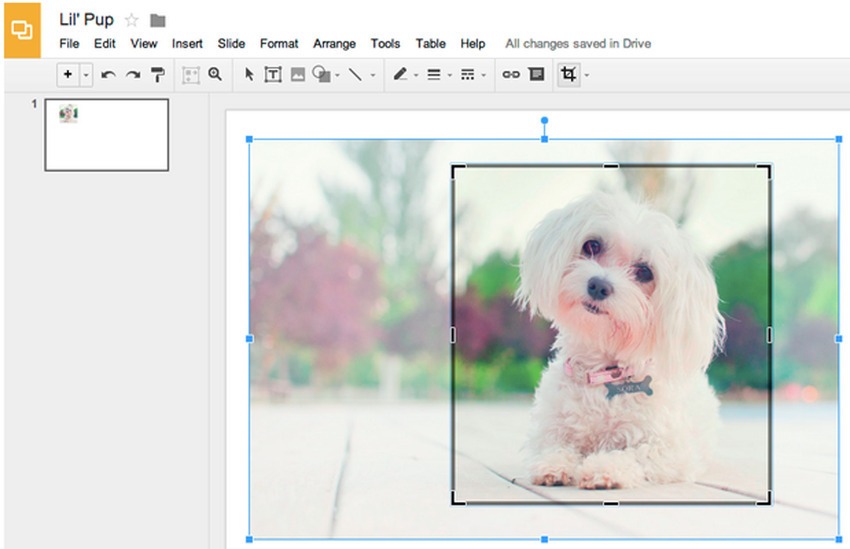
Task: Click the undo arrow in the toolbar
Action: (x=109, y=75)
